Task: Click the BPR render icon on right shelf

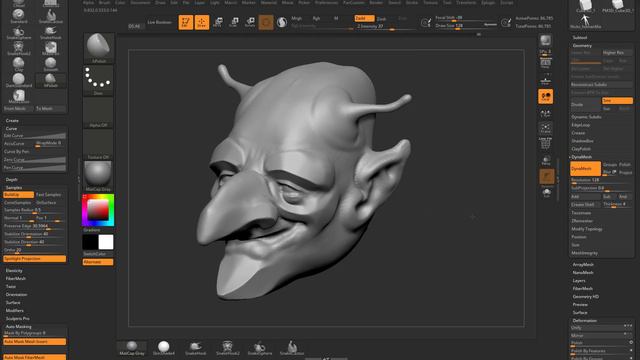Action: pyautogui.click(x=546, y=40)
